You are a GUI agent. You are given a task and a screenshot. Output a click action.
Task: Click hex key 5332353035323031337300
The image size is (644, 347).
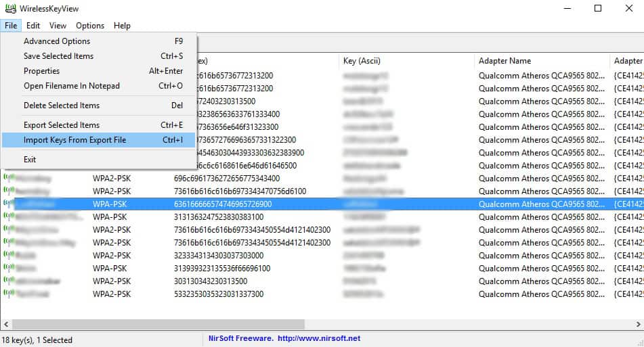point(219,294)
